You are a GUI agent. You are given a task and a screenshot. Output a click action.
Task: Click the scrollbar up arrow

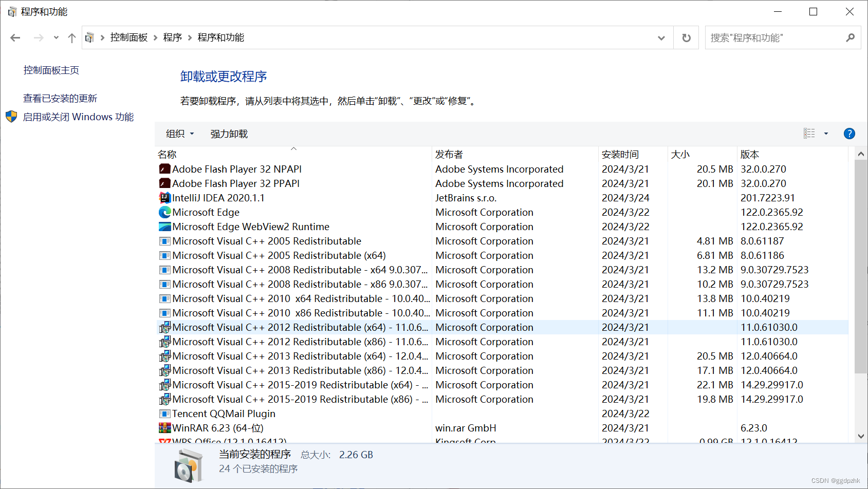point(861,153)
